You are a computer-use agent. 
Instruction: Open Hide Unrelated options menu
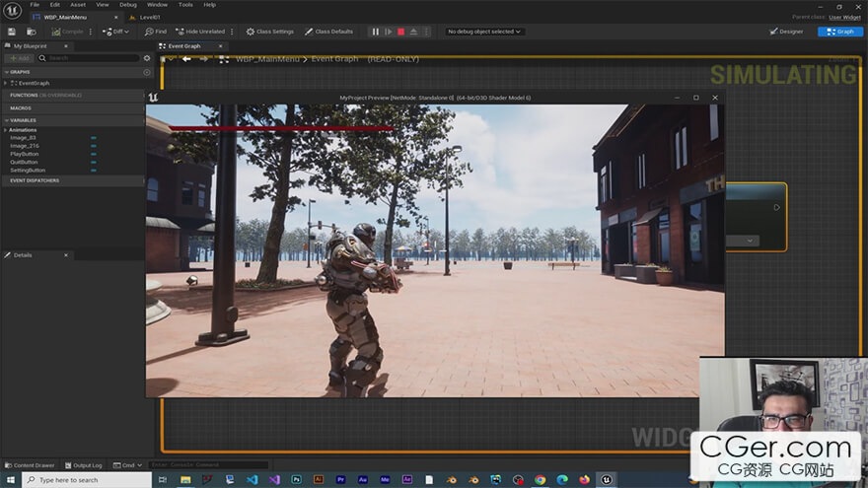(232, 32)
